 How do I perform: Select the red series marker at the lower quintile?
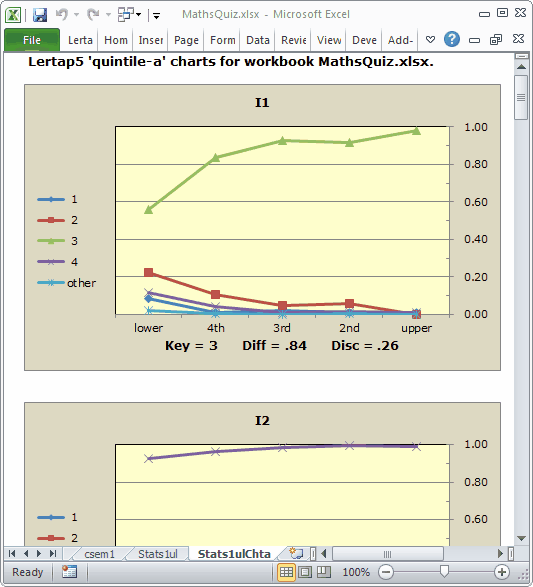pos(149,272)
